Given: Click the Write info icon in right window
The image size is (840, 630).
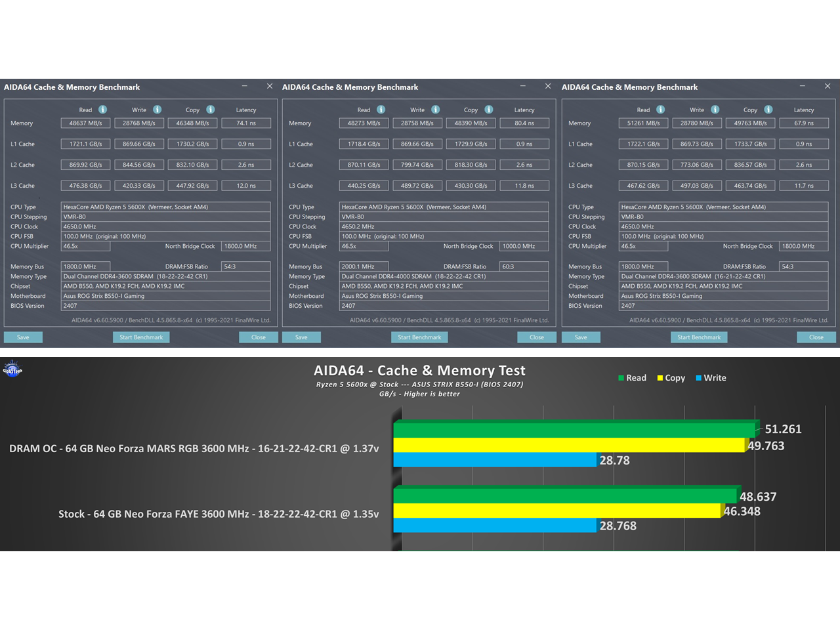Looking at the screenshot, I should [x=715, y=110].
